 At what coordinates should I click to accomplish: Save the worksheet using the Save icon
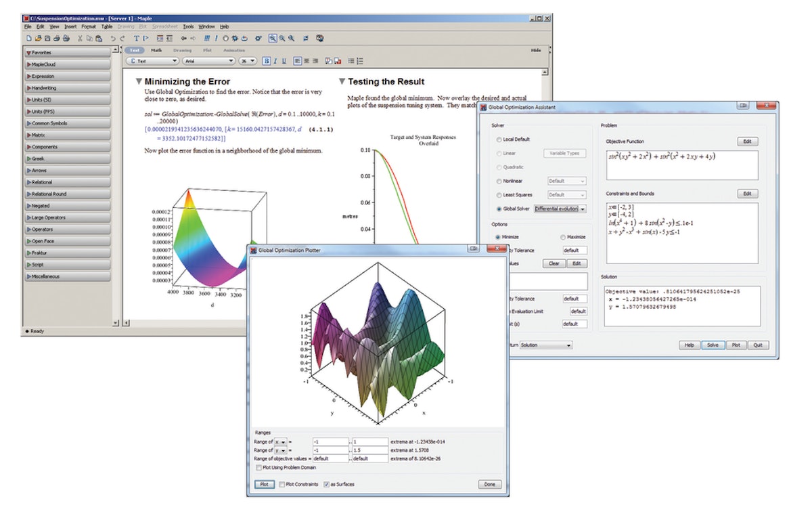47,39
